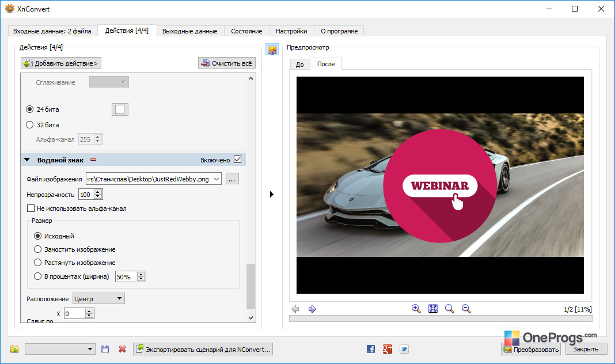Fit preview image to window
This screenshot has height=364, width=615.
pos(433,309)
